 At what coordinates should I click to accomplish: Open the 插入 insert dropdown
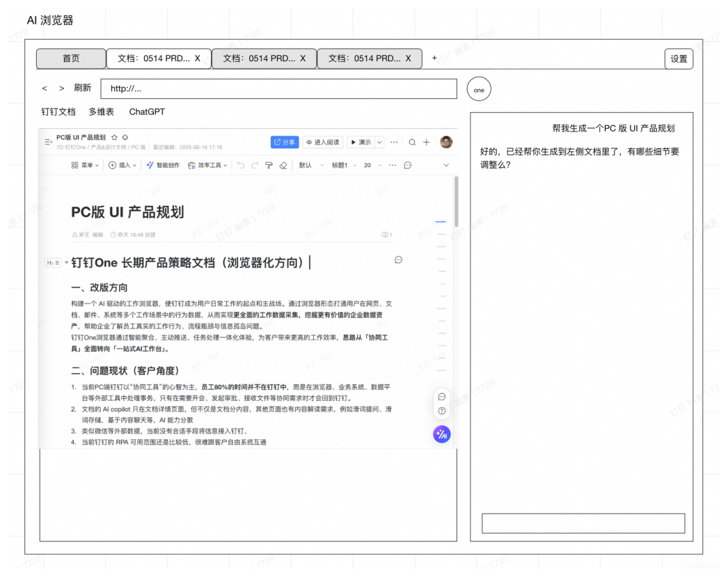pyautogui.click(x=122, y=165)
